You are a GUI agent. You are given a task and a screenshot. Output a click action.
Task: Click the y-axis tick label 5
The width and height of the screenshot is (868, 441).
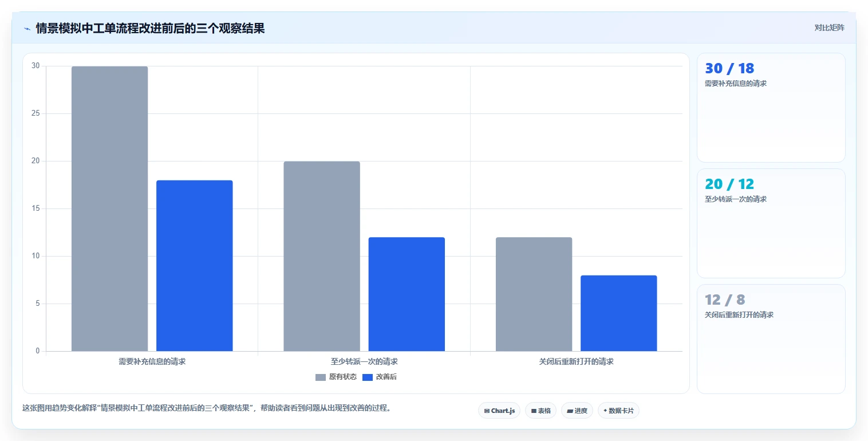[37, 304]
